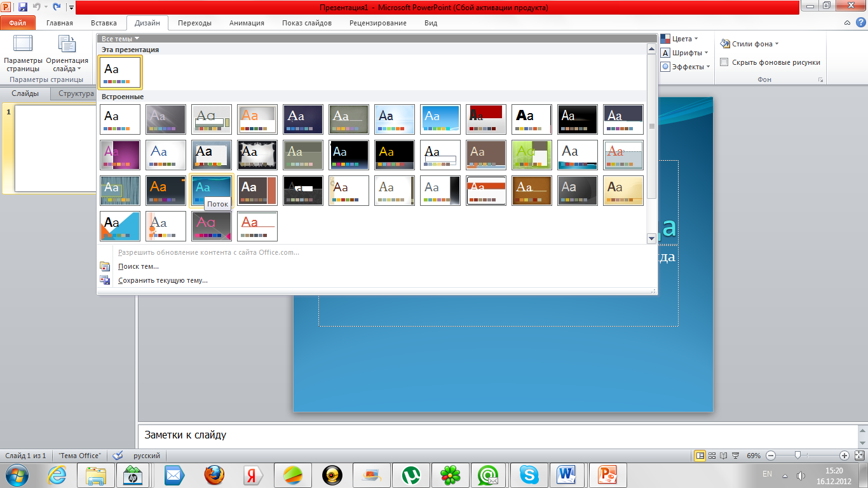
Task: Click the русский language status button
Action: click(146, 456)
